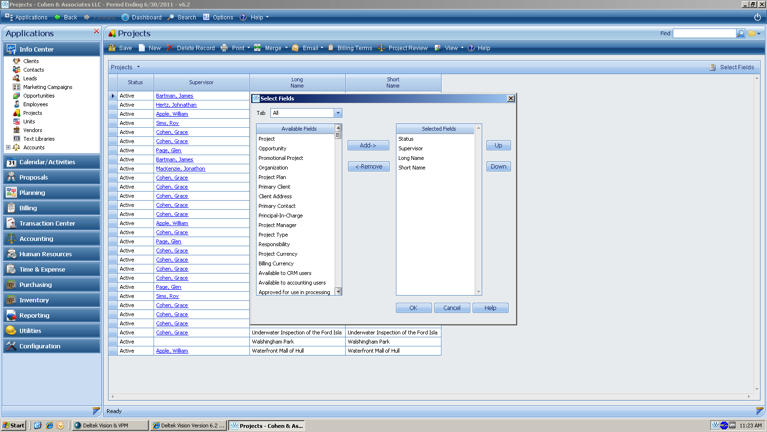Screen dimensions: 767x432
Task: Click the Select Fields icon at top right
Action: (x=712, y=68)
